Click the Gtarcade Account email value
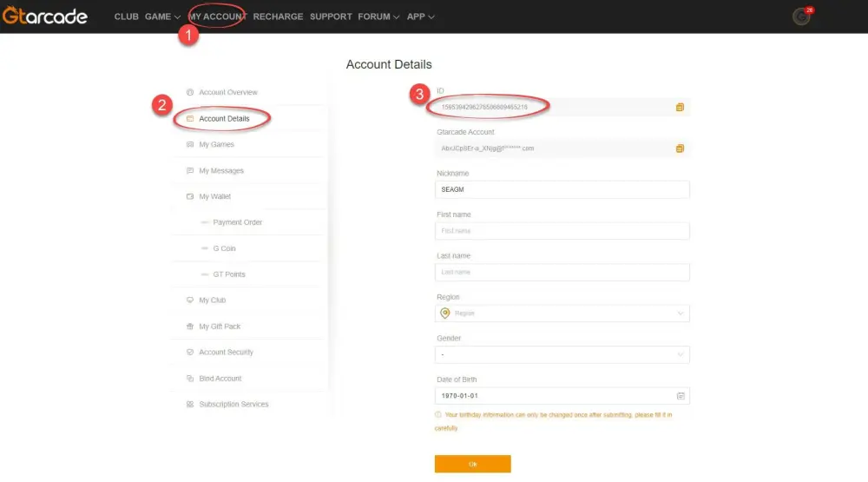 coord(488,149)
